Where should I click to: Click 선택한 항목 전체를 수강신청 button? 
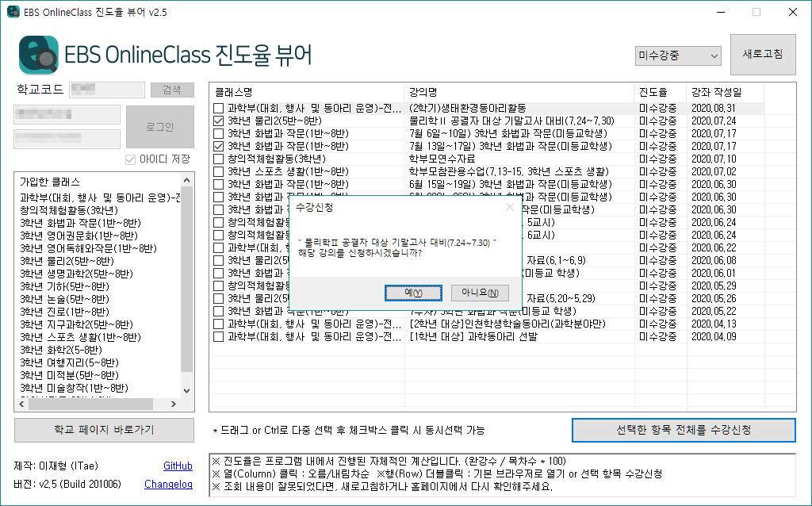click(x=684, y=430)
